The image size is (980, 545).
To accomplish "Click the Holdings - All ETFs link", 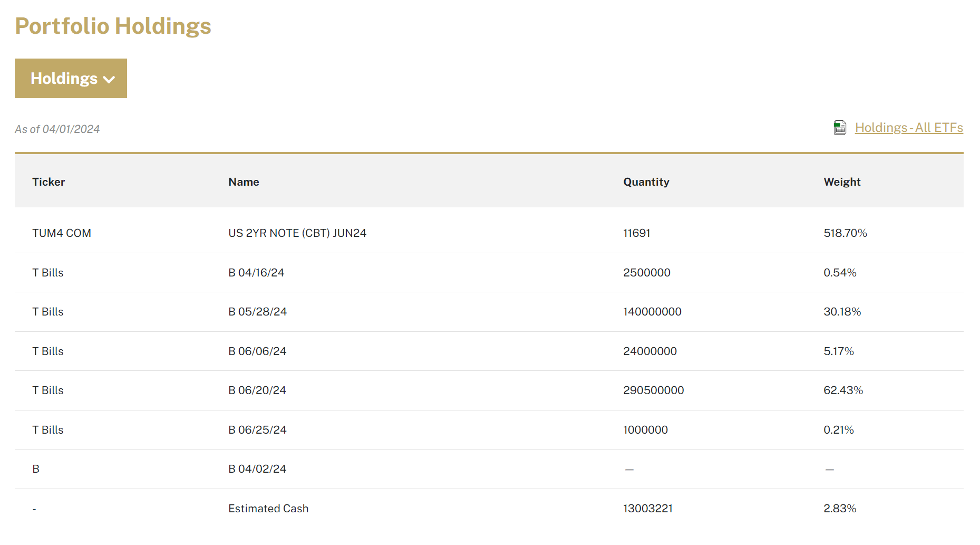I will pyautogui.click(x=909, y=127).
